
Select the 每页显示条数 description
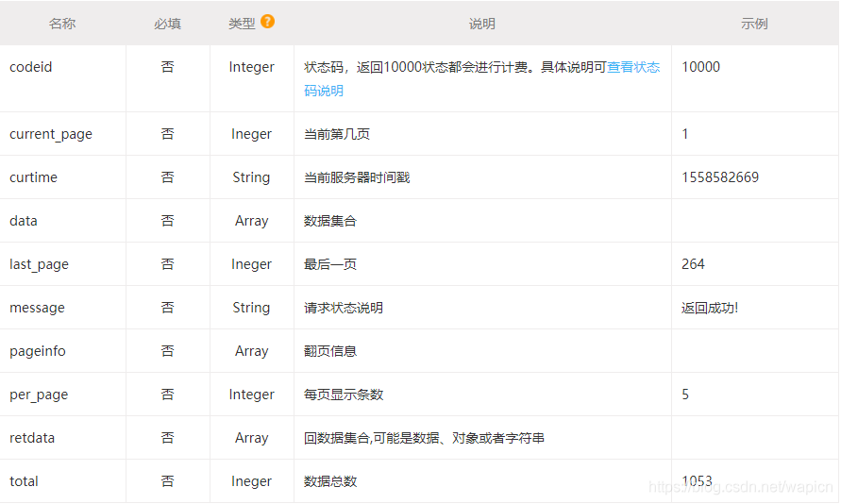click(x=344, y=395)
